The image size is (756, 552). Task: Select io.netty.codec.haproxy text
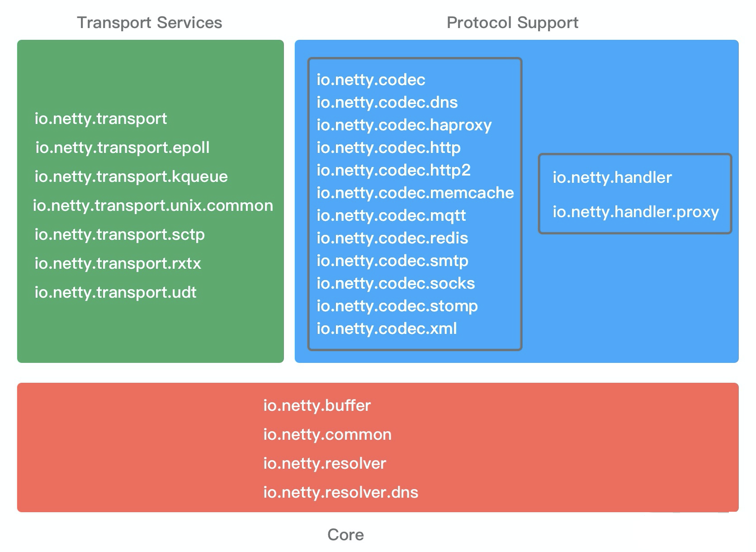tap(404, 125)
